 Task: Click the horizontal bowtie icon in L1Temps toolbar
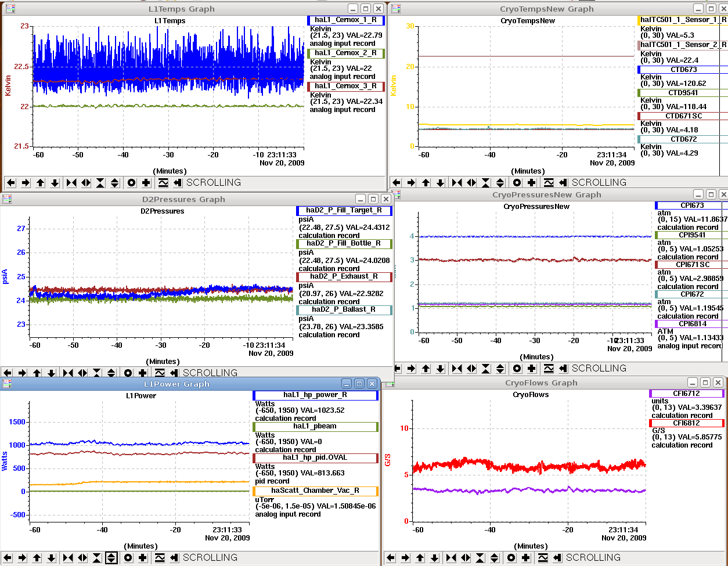coord(71,182)
